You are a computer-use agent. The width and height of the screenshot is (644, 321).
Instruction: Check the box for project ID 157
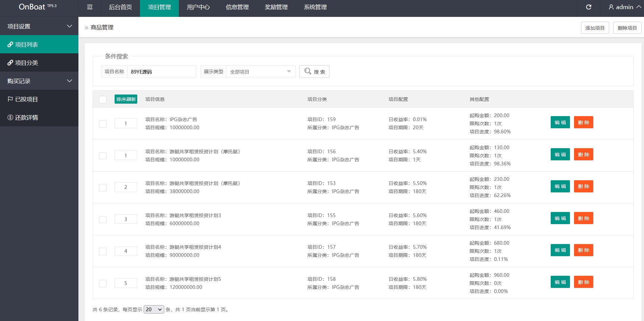[103, 251]
